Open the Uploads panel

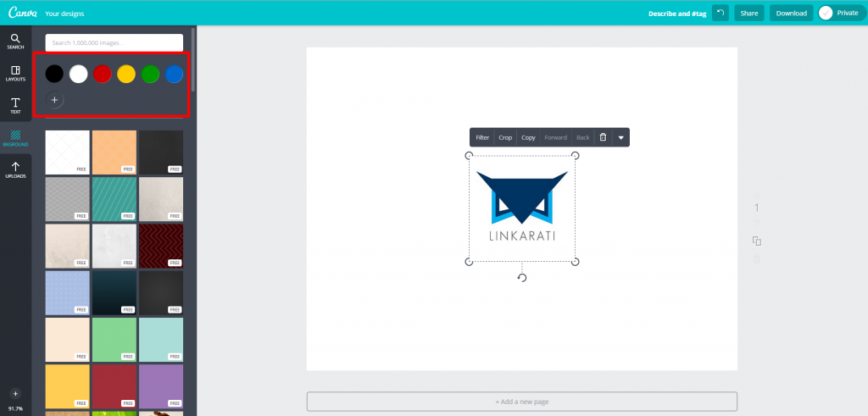pyautogui.click(x=15, y=169)
